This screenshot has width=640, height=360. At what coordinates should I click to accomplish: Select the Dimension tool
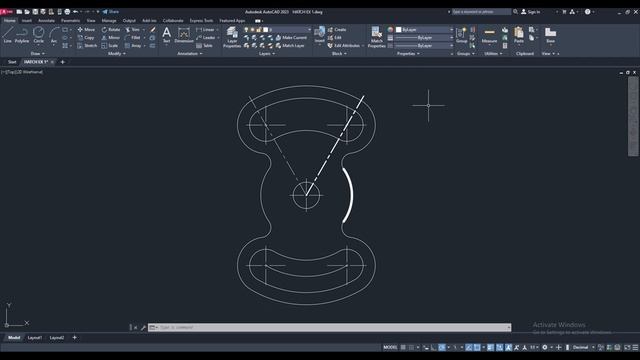click(x=184, y=35)
